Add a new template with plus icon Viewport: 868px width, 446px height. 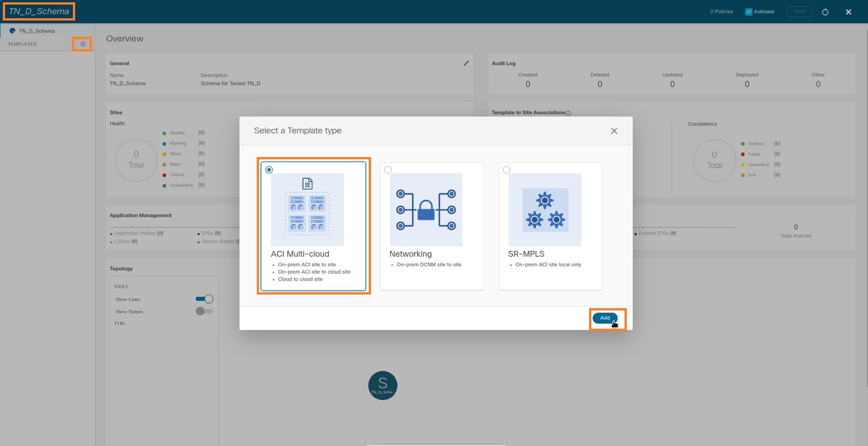[x=83, y=44]
